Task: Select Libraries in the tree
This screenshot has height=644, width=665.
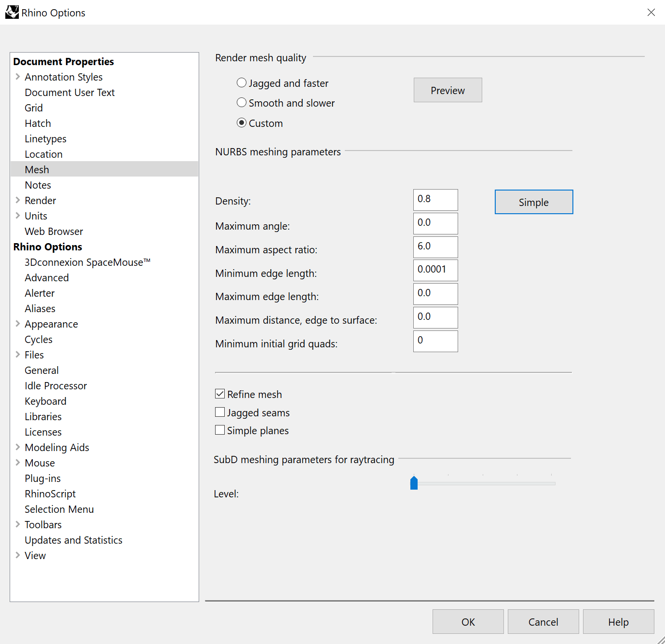Action: click(43, 416)
